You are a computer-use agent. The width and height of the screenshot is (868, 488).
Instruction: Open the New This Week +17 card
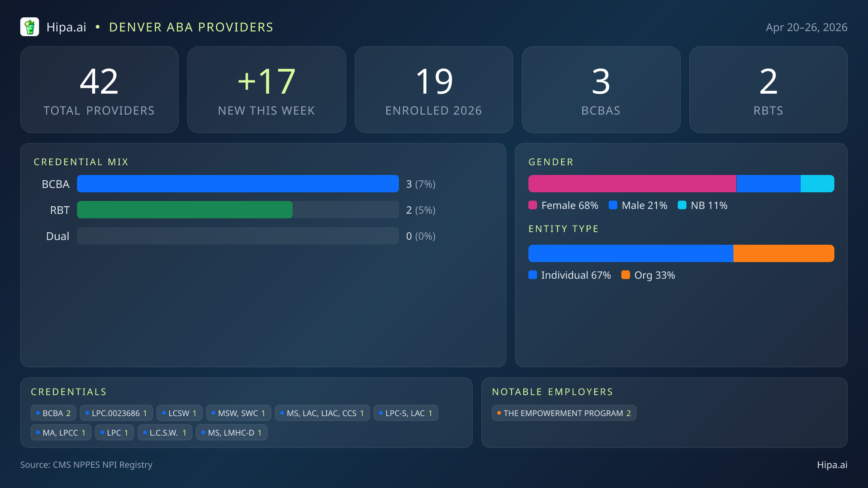point(267,90)
